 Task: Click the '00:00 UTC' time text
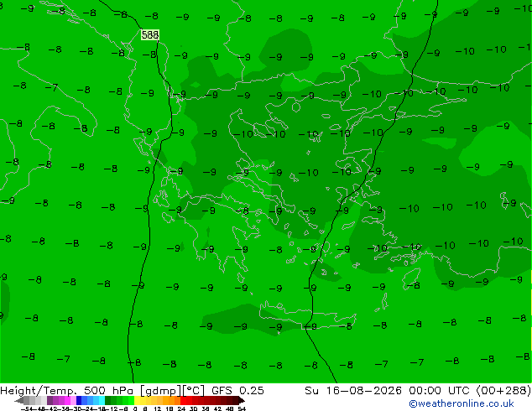coord(440,390)
